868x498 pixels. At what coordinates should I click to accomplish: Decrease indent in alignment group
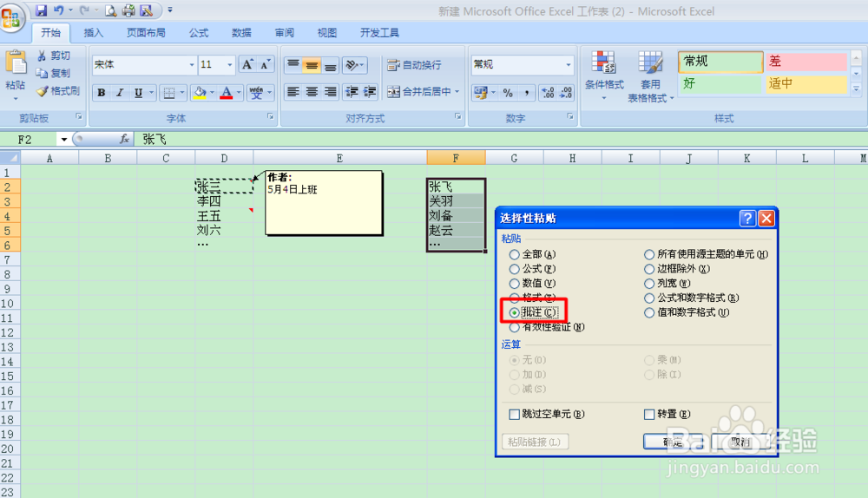[x=352, y=91]
